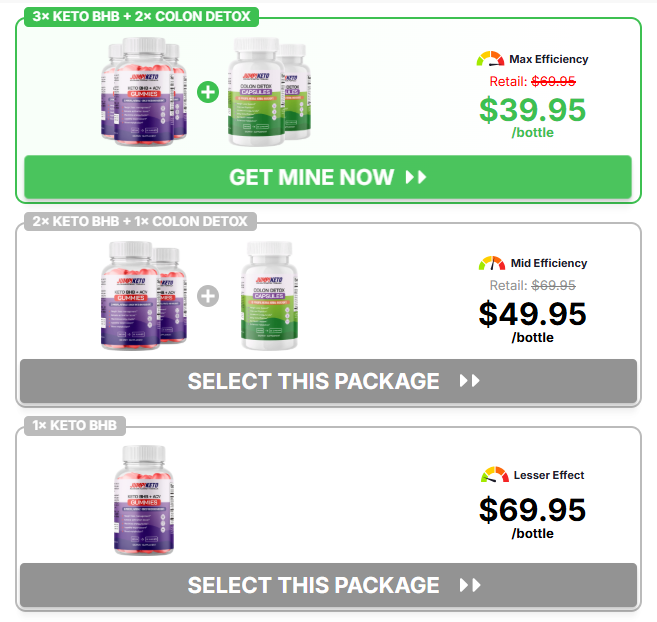
Task: Click the $39.95 per bottle price
Action: [533, 117]
